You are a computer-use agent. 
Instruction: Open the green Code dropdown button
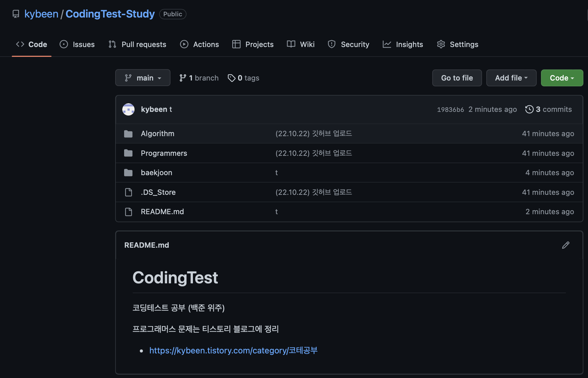[x=562, y=78]
